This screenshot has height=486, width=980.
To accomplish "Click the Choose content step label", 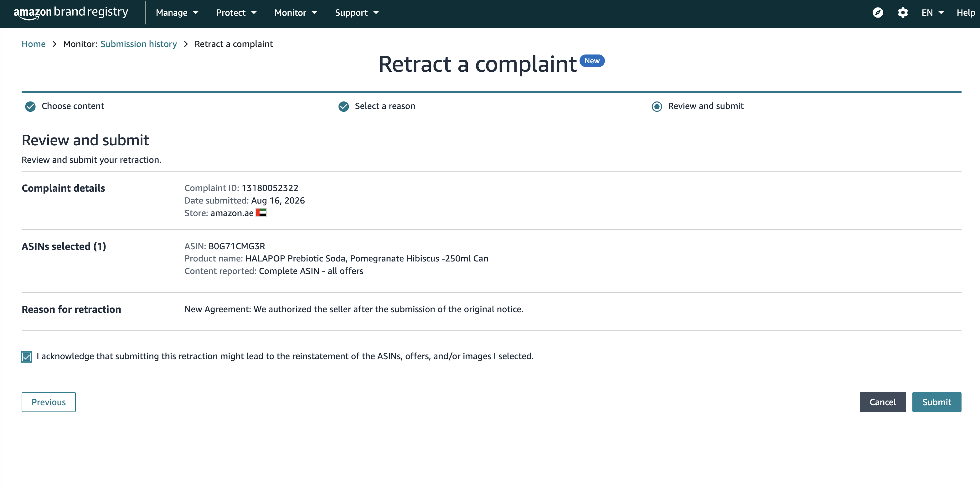I will click(x=73, y=106).
